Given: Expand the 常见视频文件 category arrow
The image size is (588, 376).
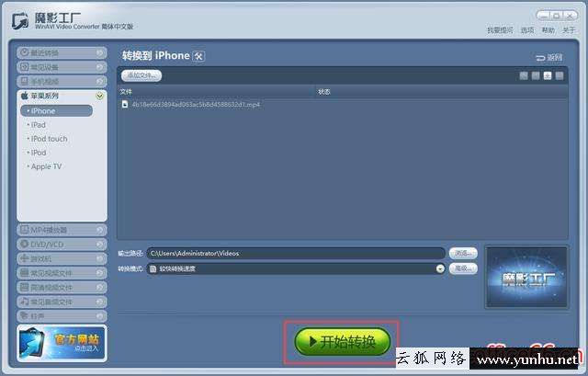Looking at the screenshot, I should (x=100, y=273).
